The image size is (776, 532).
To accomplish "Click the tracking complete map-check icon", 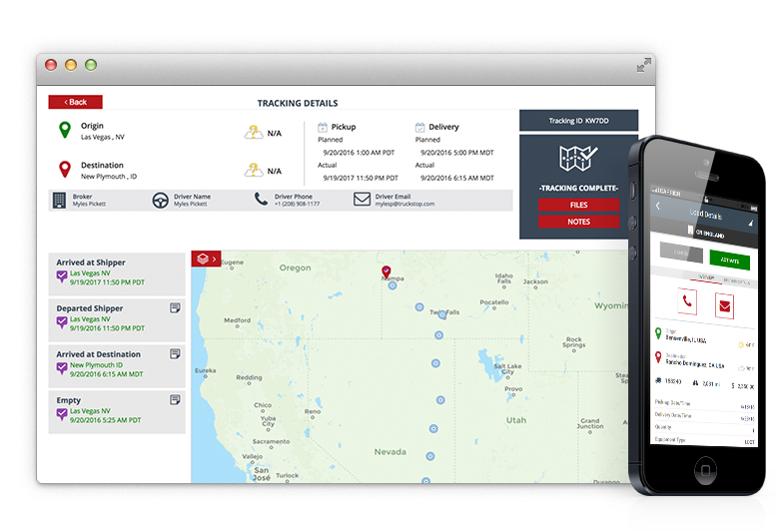I will point(578,159).
